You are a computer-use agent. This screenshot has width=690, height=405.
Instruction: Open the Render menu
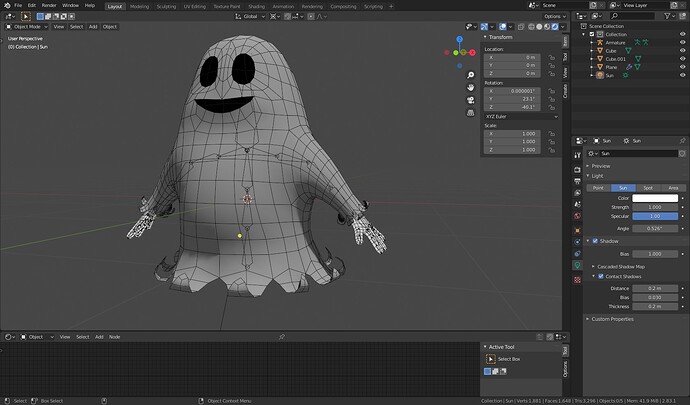(49, 5)
